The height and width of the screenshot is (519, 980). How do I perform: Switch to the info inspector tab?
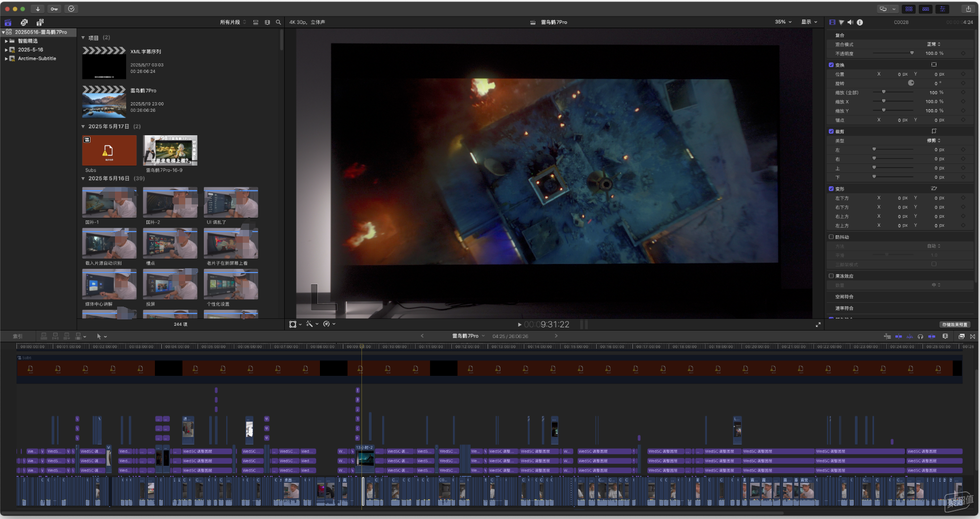tap(860, 22)
